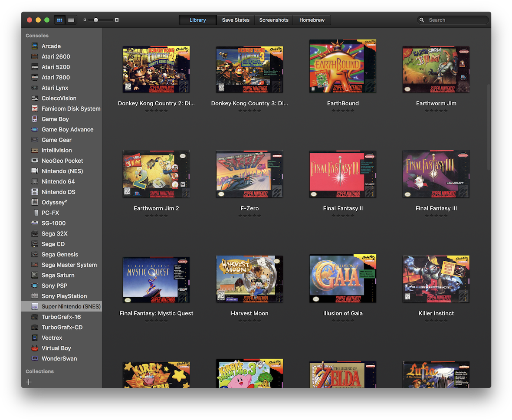Select the Atari Lynx handheld icon
The width and height of the screenshot is (512, 420).
click(35, 88)
